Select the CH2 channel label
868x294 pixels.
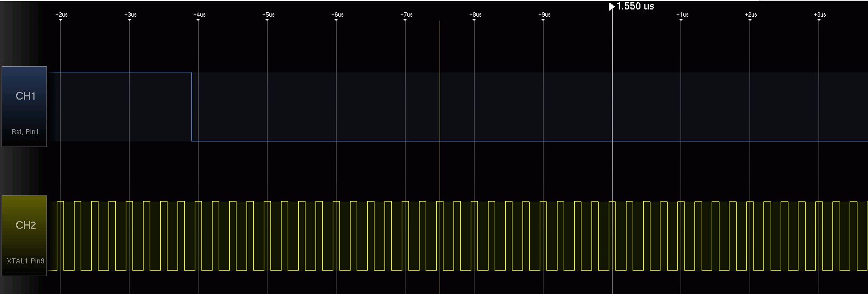[x=26, y=226]
